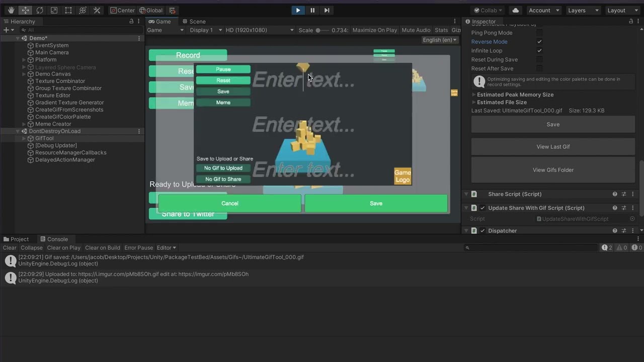
Task: Switch to the Scene tab
Action: [194, 22]
